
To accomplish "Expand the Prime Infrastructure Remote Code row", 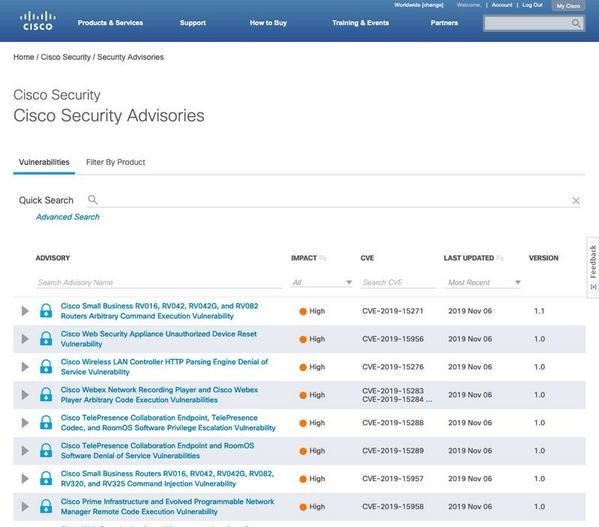I will point(25,506).
